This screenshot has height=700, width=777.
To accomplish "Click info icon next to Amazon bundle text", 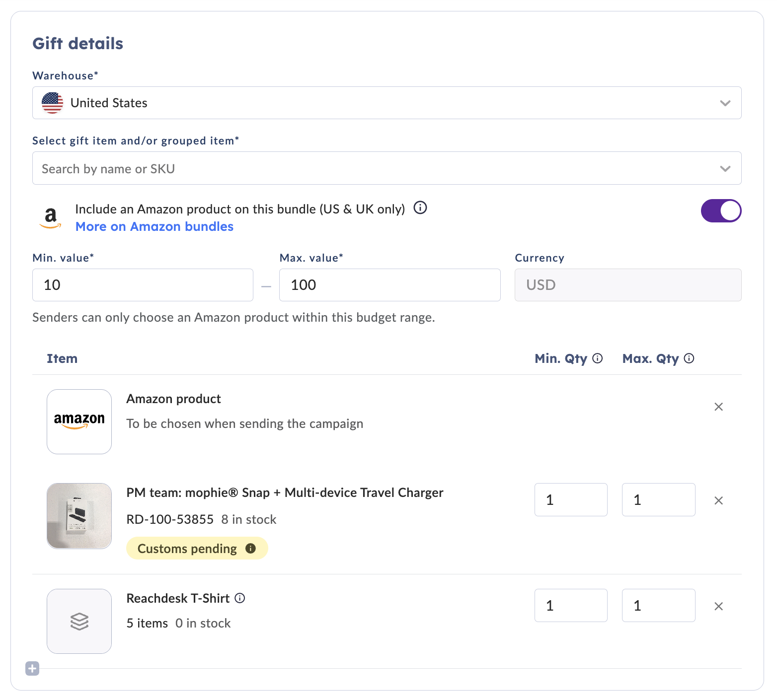I will click(x=420, y=208).
